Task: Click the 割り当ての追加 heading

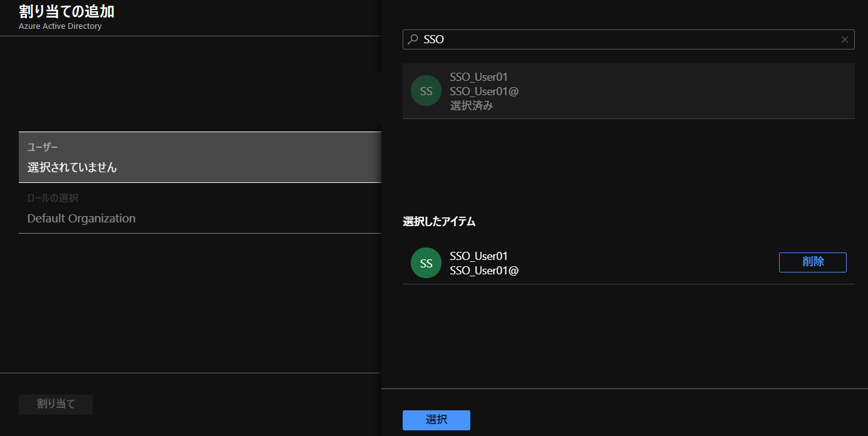Action: pos(66,11)
